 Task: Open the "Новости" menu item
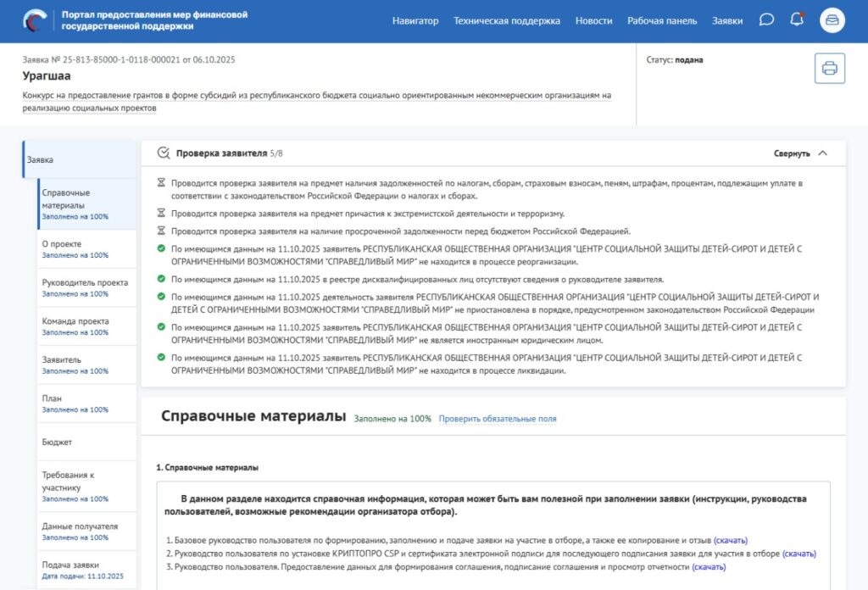point(593,20)
